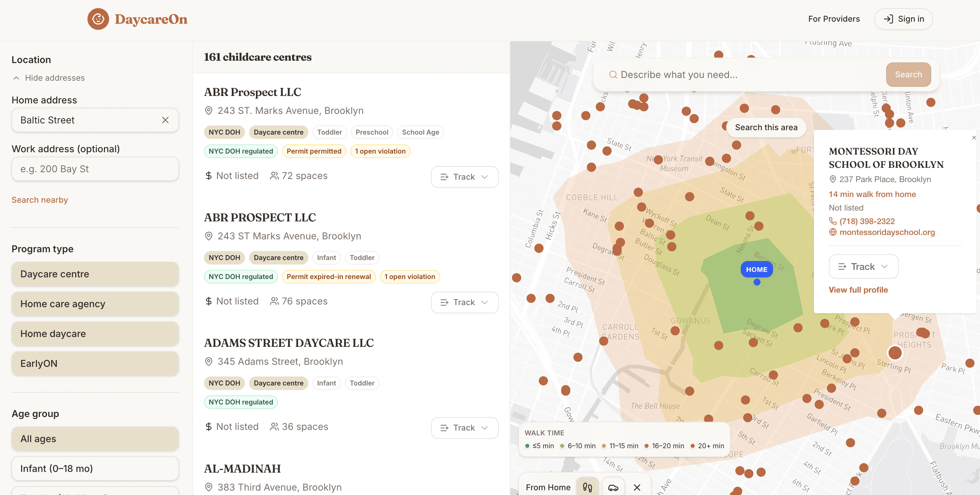Select walking mode footprints icon
The image size is (980, 495).
[x=587, y=487]
